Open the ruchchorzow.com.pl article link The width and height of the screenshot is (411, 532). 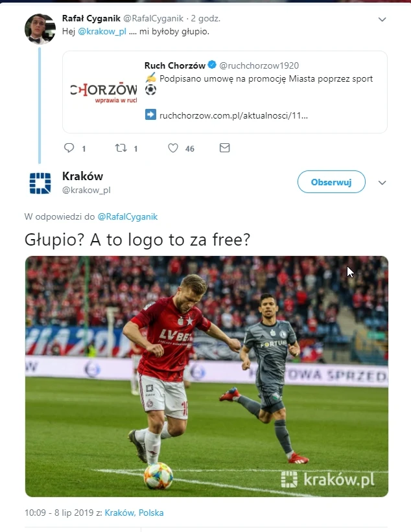tap(233, 115)
